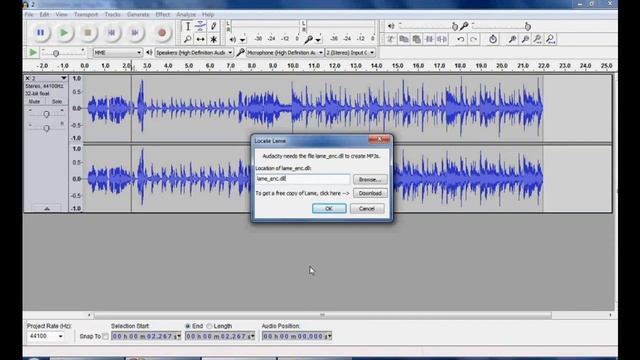Select the Envelope tool

200,27
